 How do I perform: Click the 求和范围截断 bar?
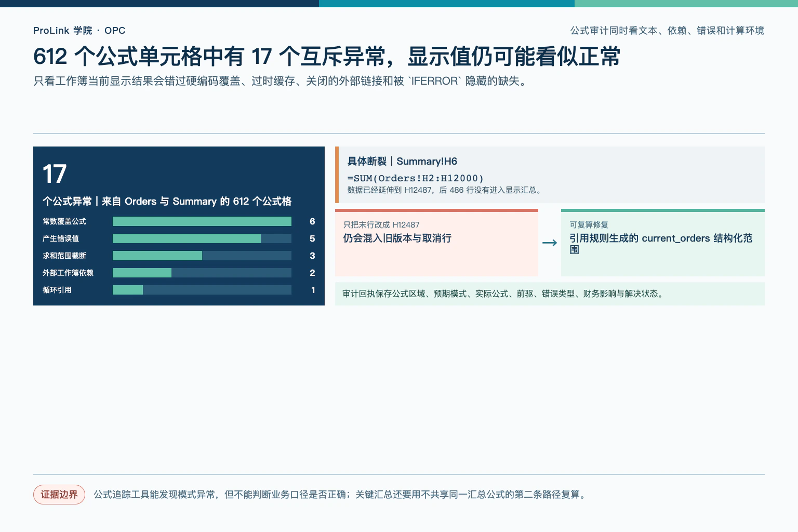[x=202, y=256]
